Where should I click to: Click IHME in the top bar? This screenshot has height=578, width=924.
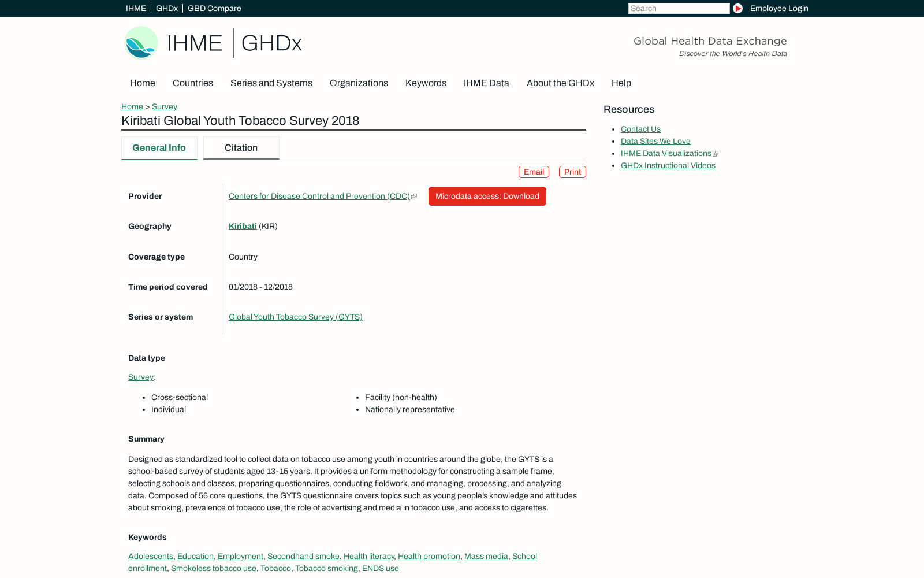pyautogui.click(x=136, y=8)
